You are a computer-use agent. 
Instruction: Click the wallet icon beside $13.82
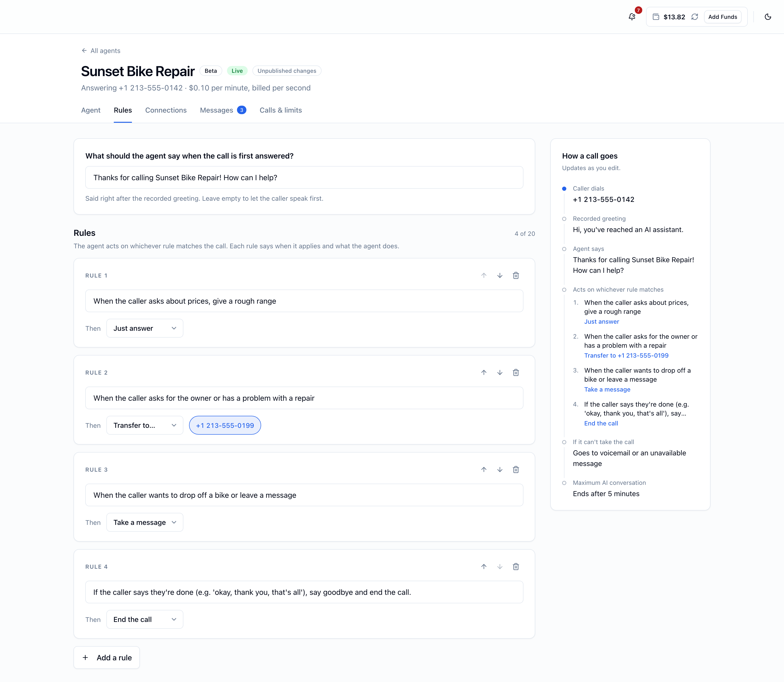click(656, 17)
